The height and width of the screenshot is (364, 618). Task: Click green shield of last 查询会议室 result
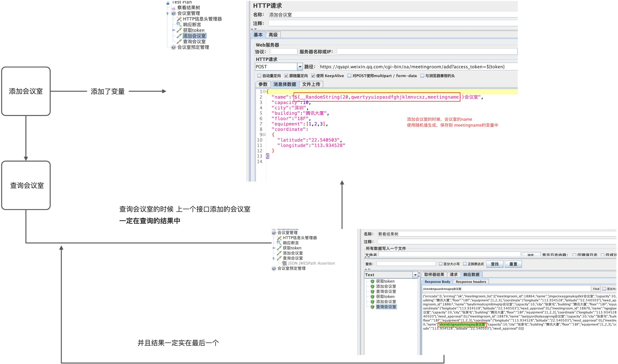[x=373, y=307]
